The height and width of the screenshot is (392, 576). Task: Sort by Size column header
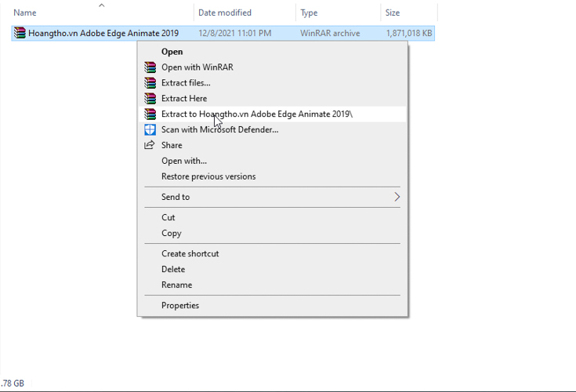393,13
